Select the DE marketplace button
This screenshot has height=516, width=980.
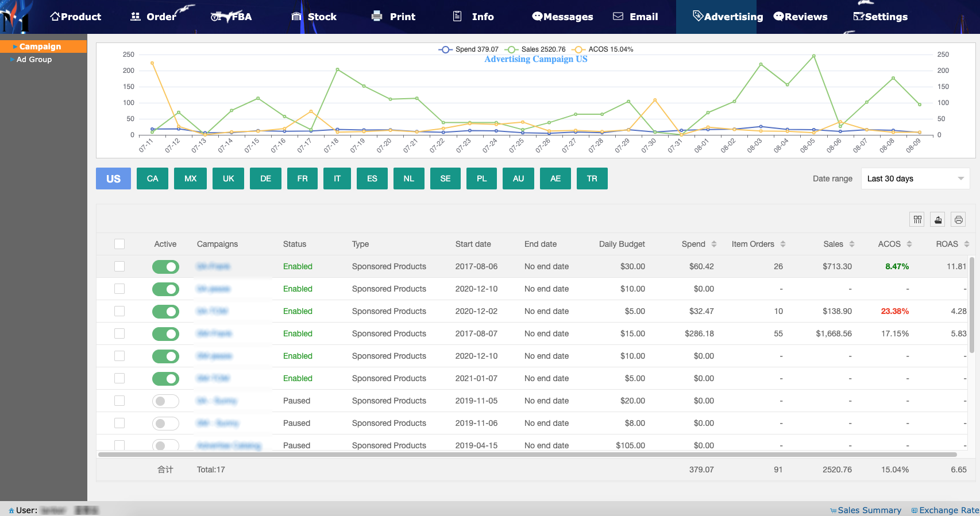(265, 179)
